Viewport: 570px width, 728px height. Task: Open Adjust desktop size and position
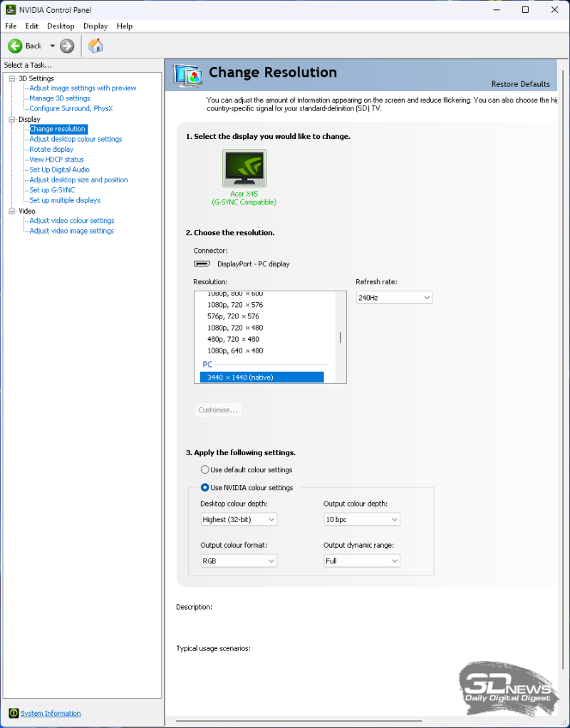tap(78, 180)
